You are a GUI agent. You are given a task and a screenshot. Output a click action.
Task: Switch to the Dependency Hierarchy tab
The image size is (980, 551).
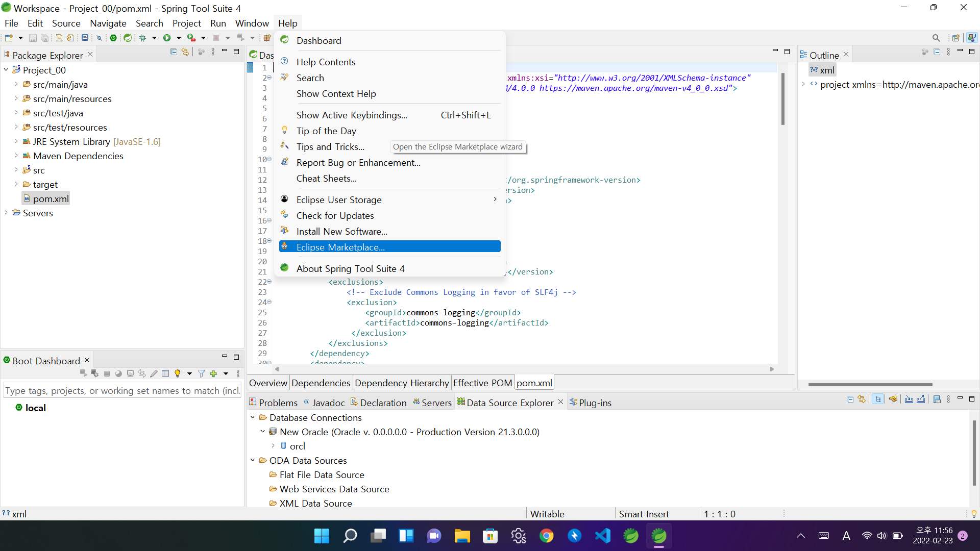click(x=402, y=383)
